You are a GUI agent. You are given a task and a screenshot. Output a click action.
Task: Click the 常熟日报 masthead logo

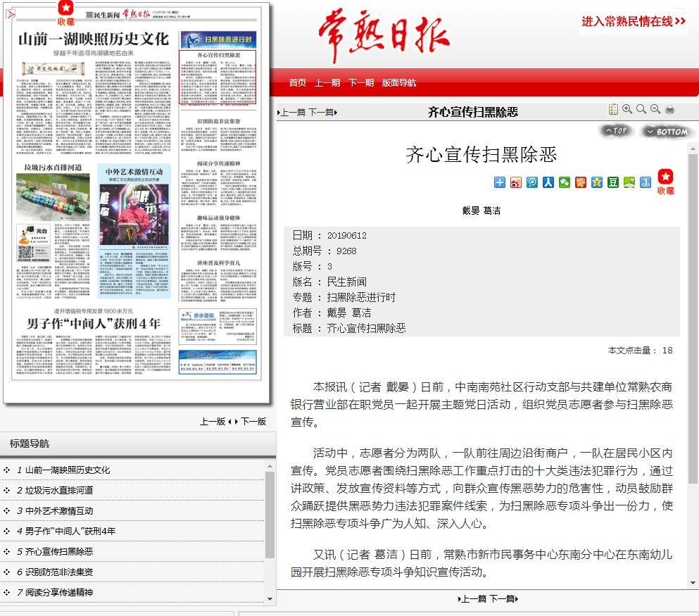click(x=384, y=34)
